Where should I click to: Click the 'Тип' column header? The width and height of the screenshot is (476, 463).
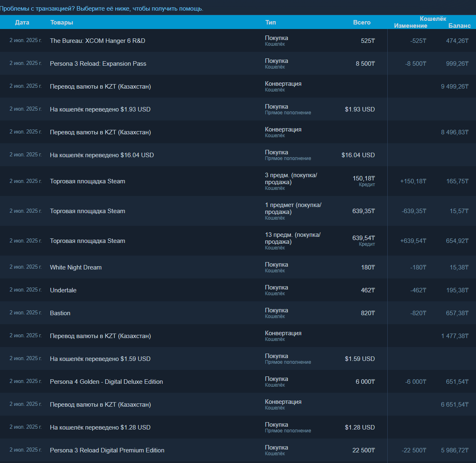(270, 22)
